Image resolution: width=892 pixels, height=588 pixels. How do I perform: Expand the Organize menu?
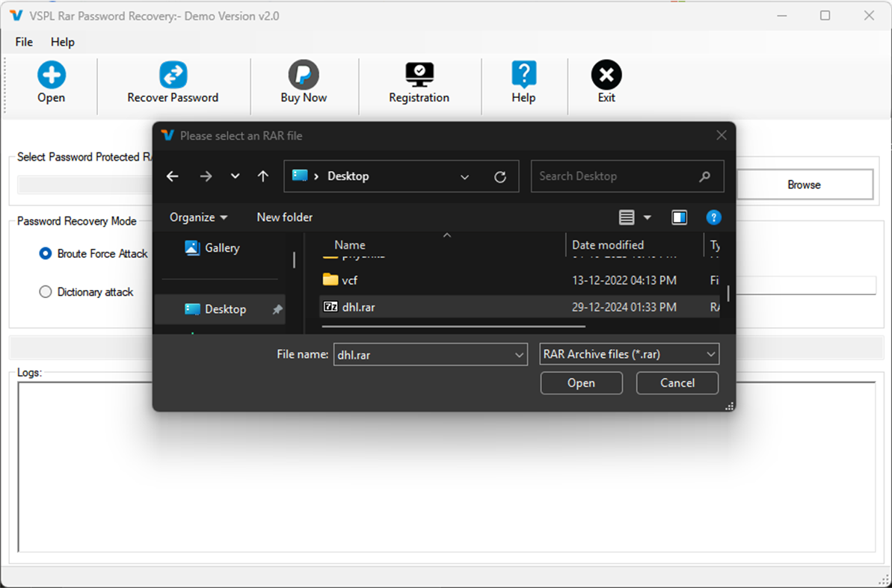pyautogui.click(x=197, y=217)
